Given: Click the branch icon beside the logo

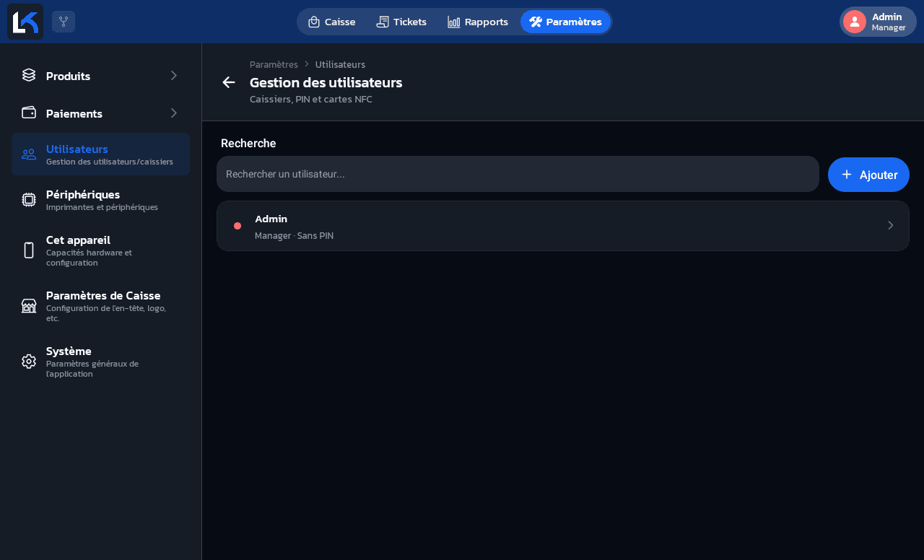Looking at the screenshot, I should pyautogui.click(x=64, y=22).
